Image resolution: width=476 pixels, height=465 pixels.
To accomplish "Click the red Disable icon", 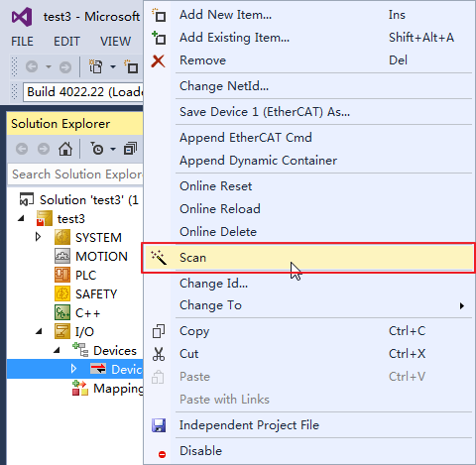I will click(x=162, y=455).
